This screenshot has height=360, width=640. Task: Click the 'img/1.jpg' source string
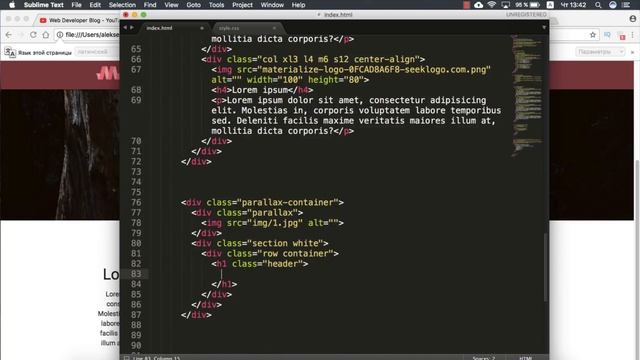275,223
